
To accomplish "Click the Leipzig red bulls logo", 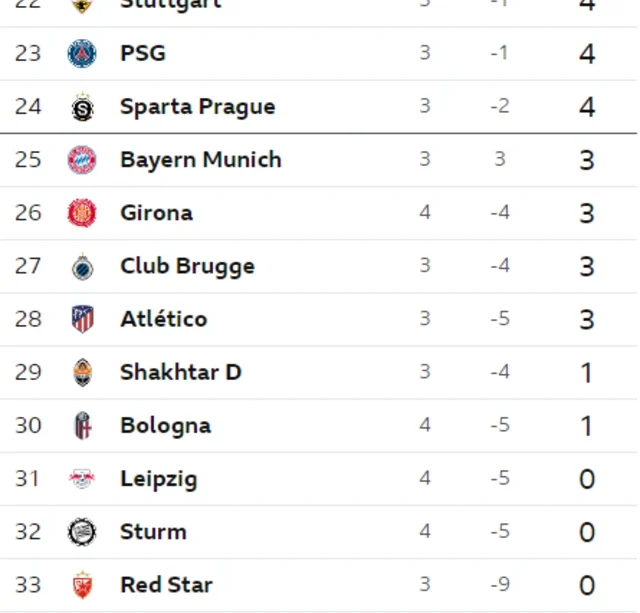I will (82, 479).
